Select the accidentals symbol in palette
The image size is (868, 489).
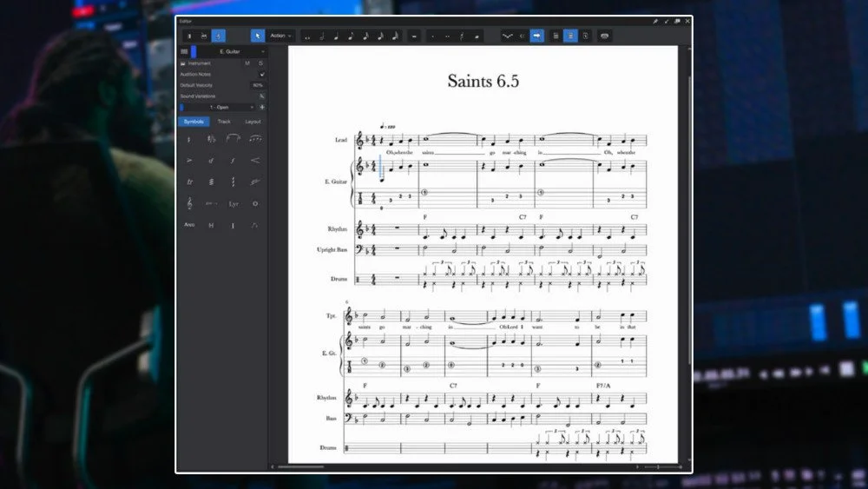click(211, 139)
